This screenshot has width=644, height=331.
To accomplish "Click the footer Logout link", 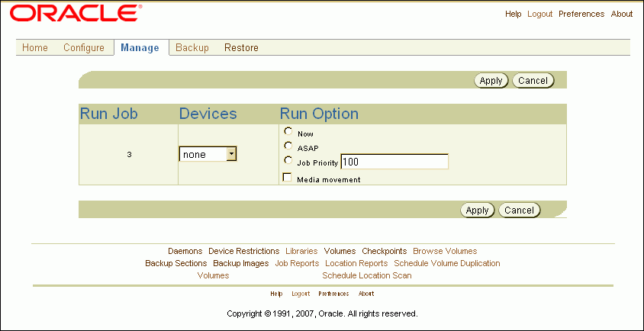I will 301,294.
